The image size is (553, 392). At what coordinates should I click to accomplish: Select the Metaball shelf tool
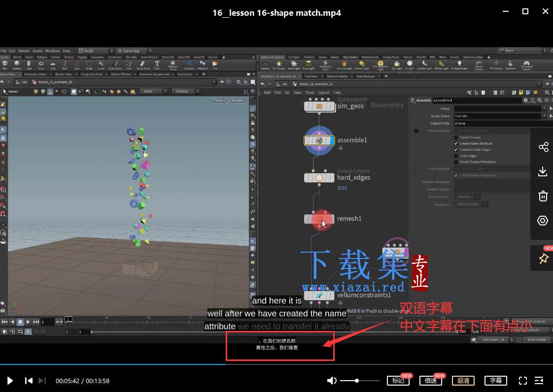tap(203, 65)
